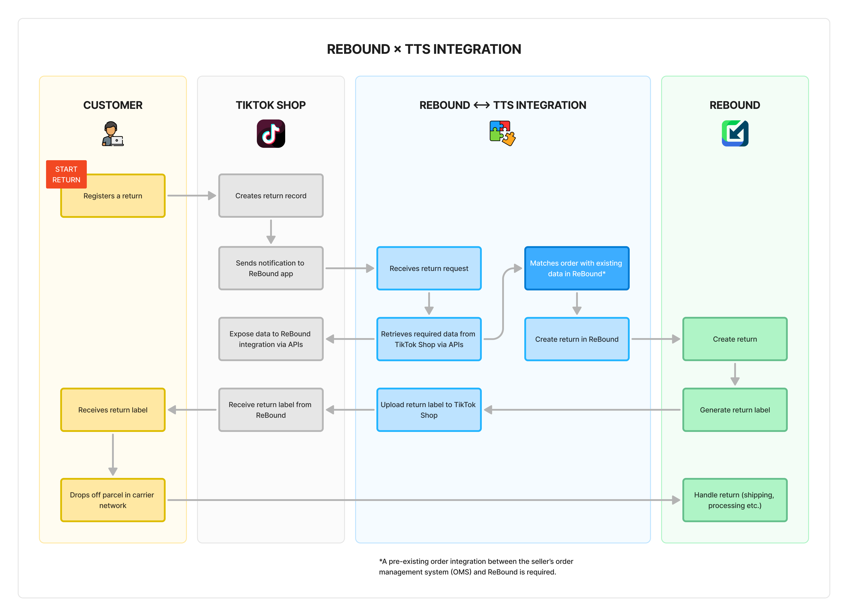Click the customer person-with-laptop icon
The image size is (848, 616).
pos(112,133)
